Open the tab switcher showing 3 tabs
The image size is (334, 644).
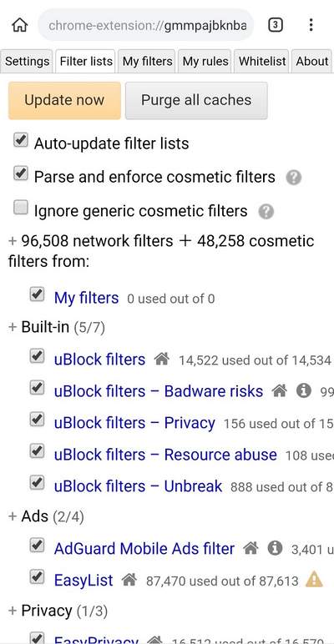[x=276, y=26]
